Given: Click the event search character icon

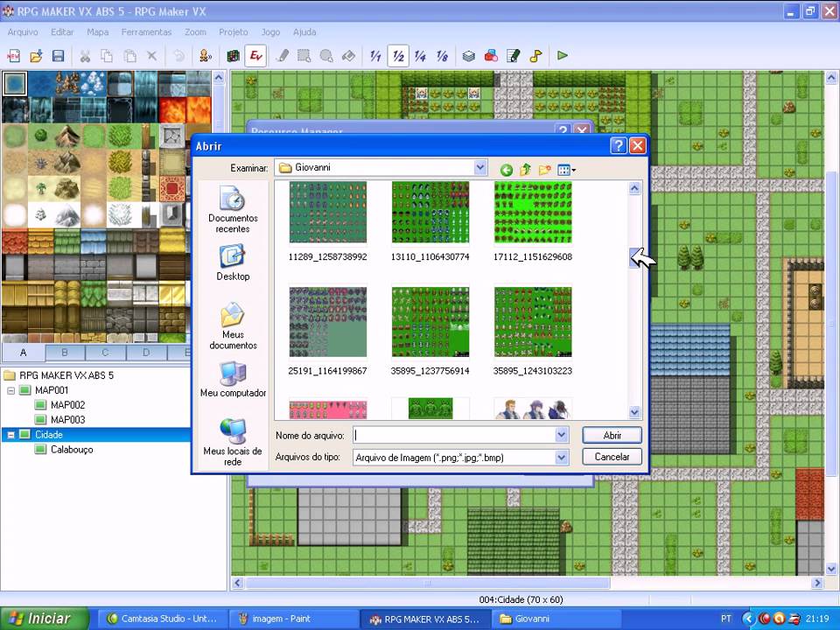Looking at the screenshot, I should tap(206, 56).
